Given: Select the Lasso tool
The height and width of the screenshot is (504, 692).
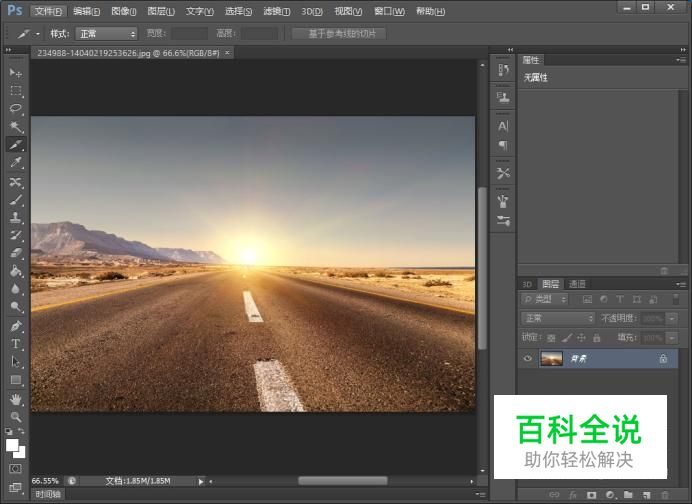Looking at the screenshot, I should (16, 109).
